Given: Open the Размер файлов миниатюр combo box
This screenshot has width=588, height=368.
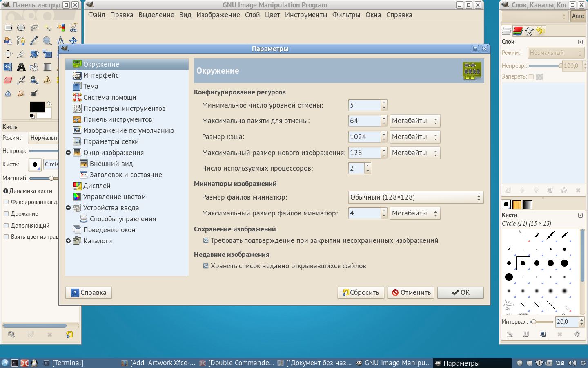Looking at the screenshot, I should 416,197.
